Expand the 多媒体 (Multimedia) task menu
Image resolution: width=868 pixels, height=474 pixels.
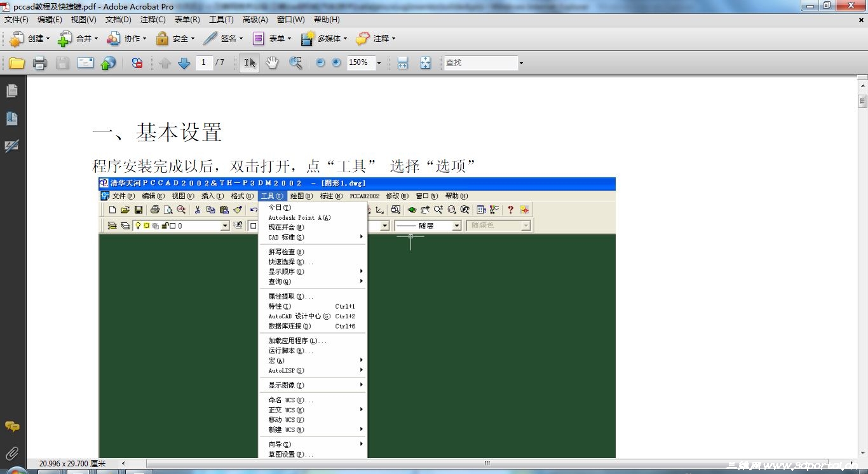pos(324,39)
